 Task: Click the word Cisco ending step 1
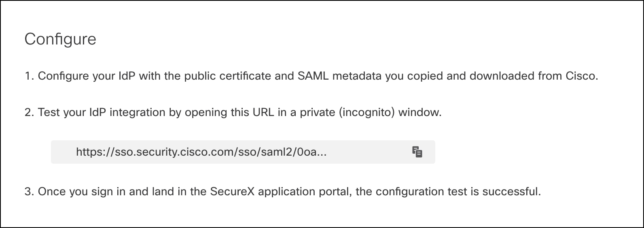coord(581,76)
